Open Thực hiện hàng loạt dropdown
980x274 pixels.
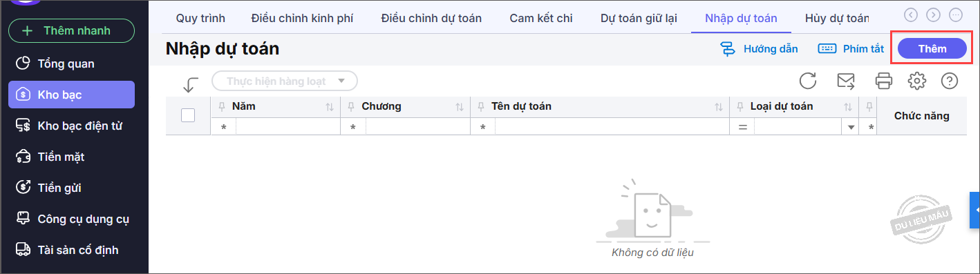[284, 81]
